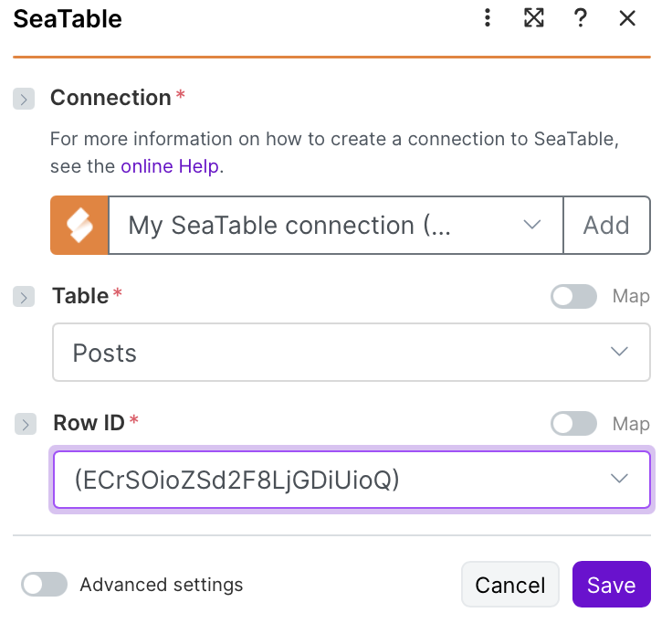The height and width of the screenshot is (634, 672).
Task: Expand the arrow beside the Connection label
Action: coord(24,99)
